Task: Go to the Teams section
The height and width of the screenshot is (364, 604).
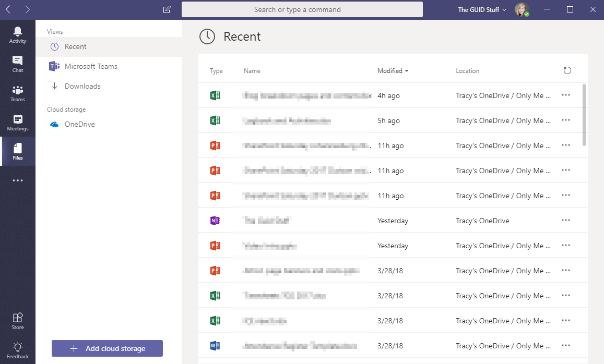Action: [x=18, y=93]
